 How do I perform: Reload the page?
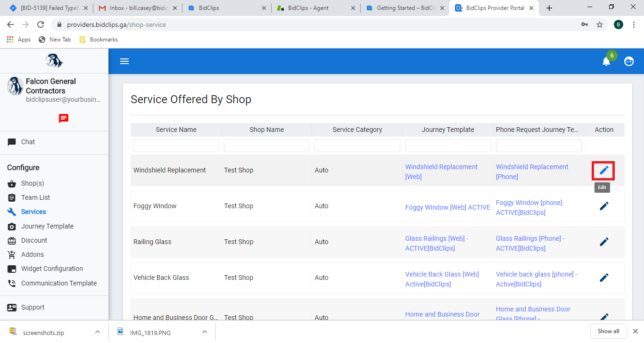point(41,24)
